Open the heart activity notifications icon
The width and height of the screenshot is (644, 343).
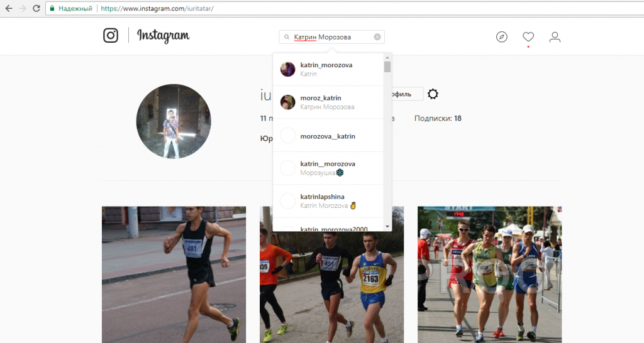click(528, 37)
